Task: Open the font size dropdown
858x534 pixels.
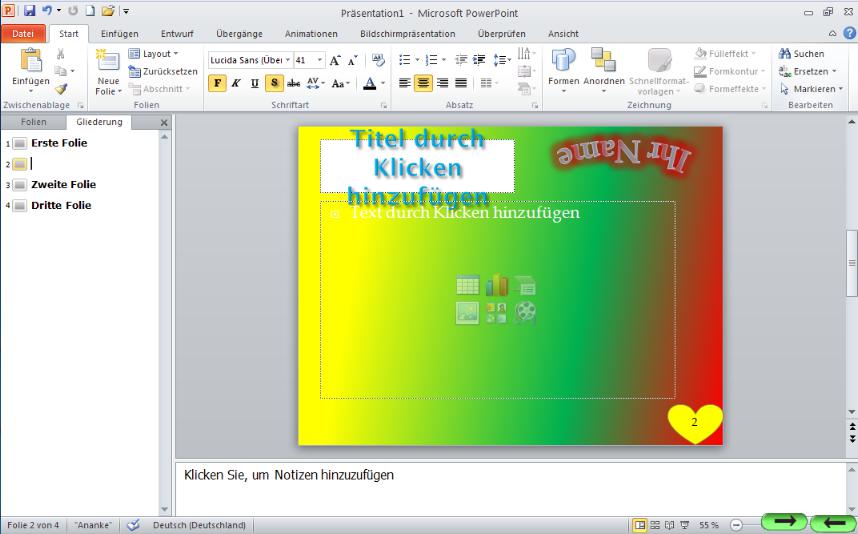Action: [x=320, y=61]
